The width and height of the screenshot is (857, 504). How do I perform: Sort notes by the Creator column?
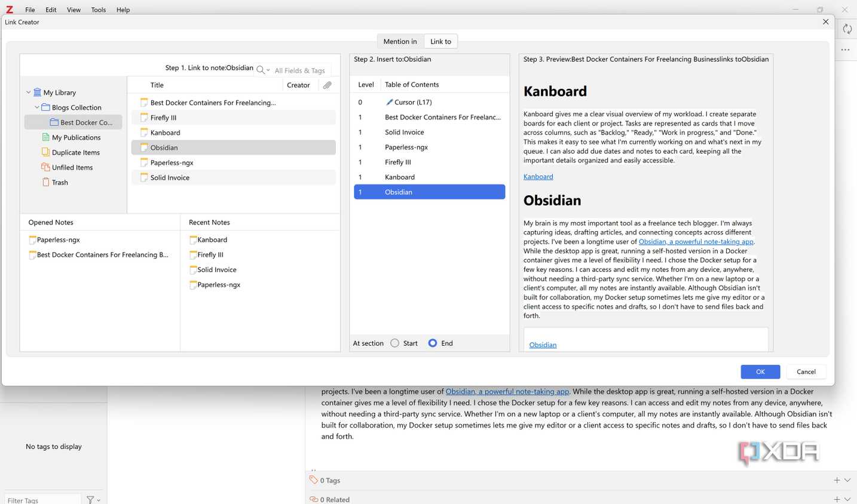coord(298,85)
